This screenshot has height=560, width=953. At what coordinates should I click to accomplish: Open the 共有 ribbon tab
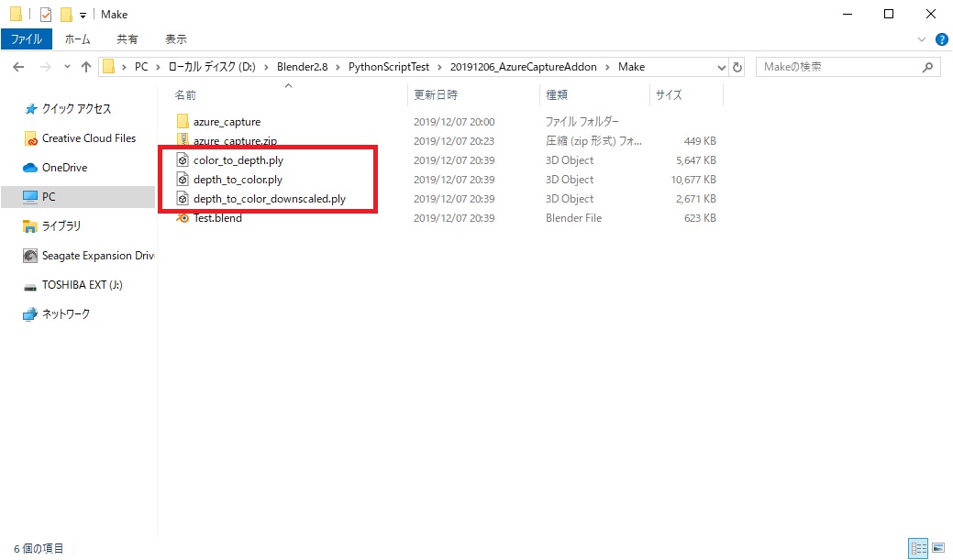coord(127,38)
